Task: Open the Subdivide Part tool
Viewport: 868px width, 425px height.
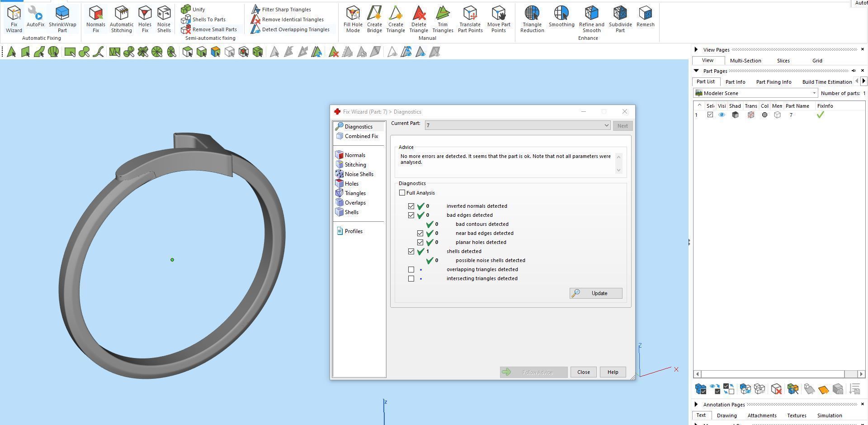Action: tap(620, 19)
